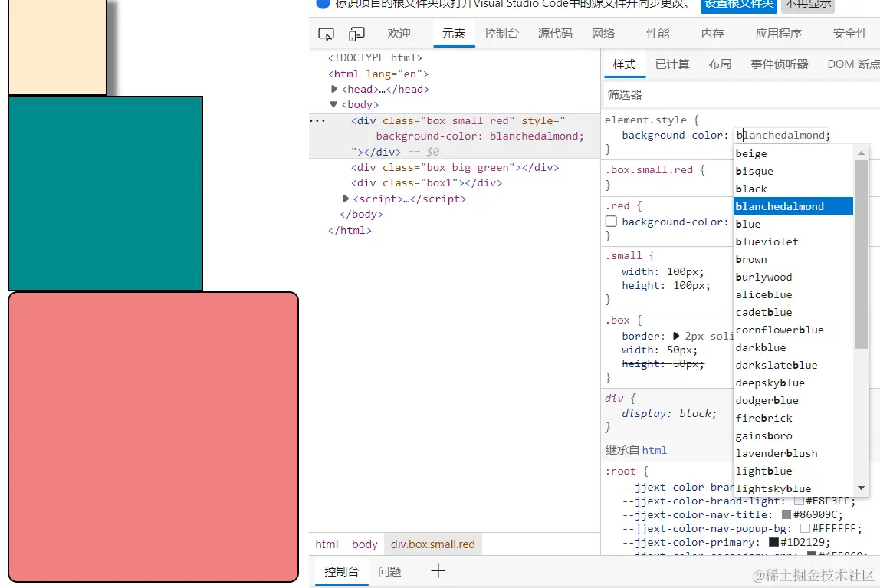Click the blanchedalmond value input field
Viewport: 880px width, 588px height.
[x=780, y=135]
